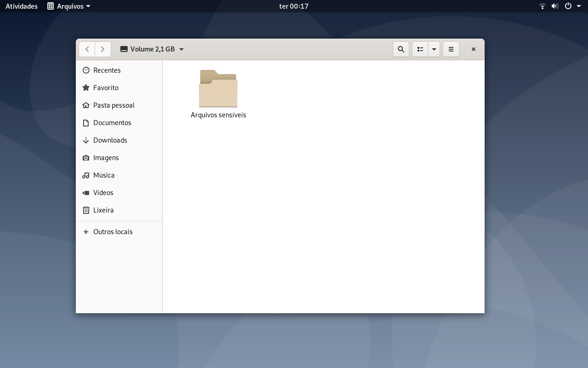This screenshot has width=588, height=368.
Task: Expand the Volume 2,1 GB path dropdown
Action: click(x=152, y=49)
